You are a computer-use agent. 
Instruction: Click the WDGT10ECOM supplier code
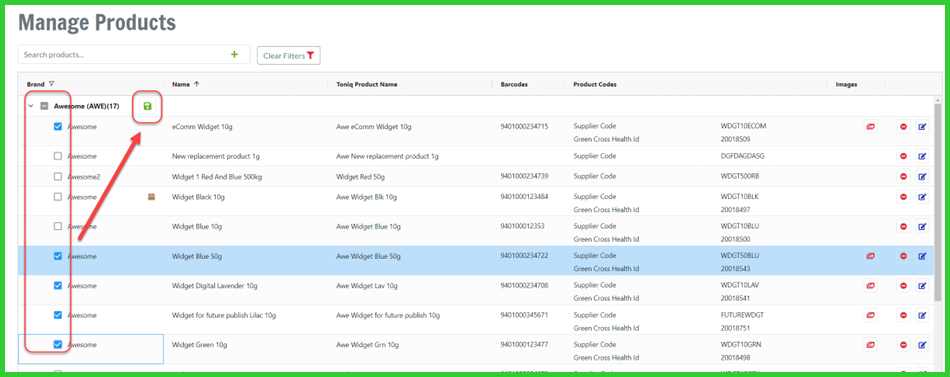(x=743, y=126)
